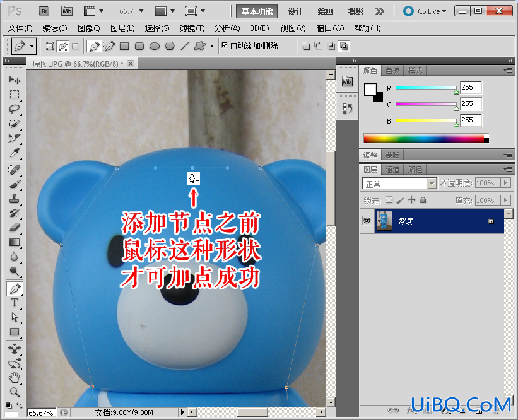Viewport: 518px width, 420px height.
Task: Close the 原图.JPG document tab
Action: tap(131, 64)
